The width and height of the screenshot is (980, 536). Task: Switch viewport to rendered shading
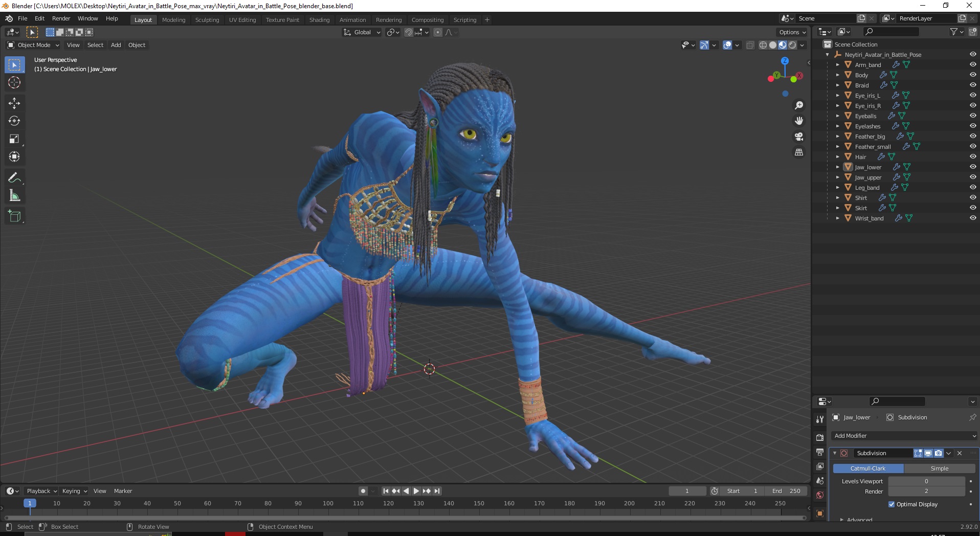click(x=792, y=45)
